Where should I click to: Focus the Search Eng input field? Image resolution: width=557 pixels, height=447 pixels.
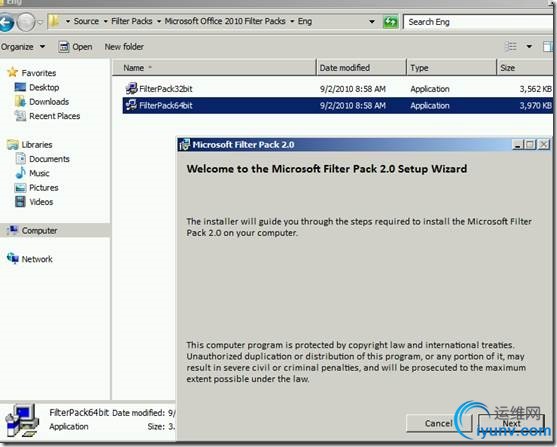click(x=479, y=22)
